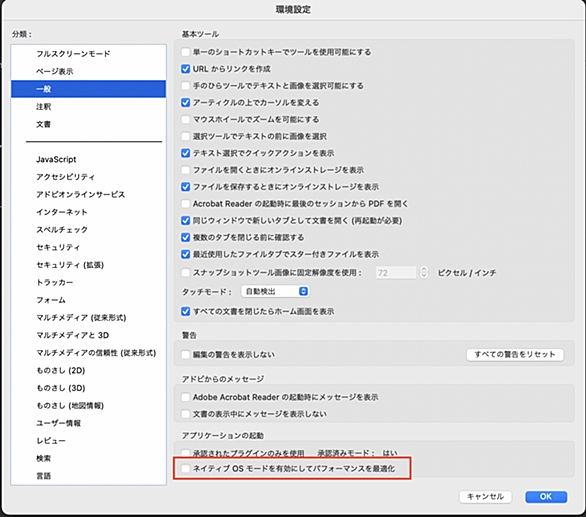Viewport: 586px width, 517px height.
Task: Uncheck URL からリンクを作成
Action: pyautogui.click(x=185, y=69)
